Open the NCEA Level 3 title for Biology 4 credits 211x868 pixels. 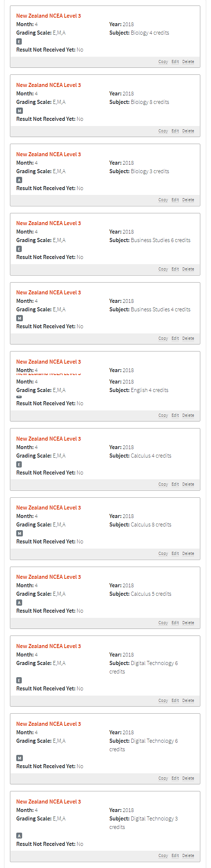(x=48, y=16)
